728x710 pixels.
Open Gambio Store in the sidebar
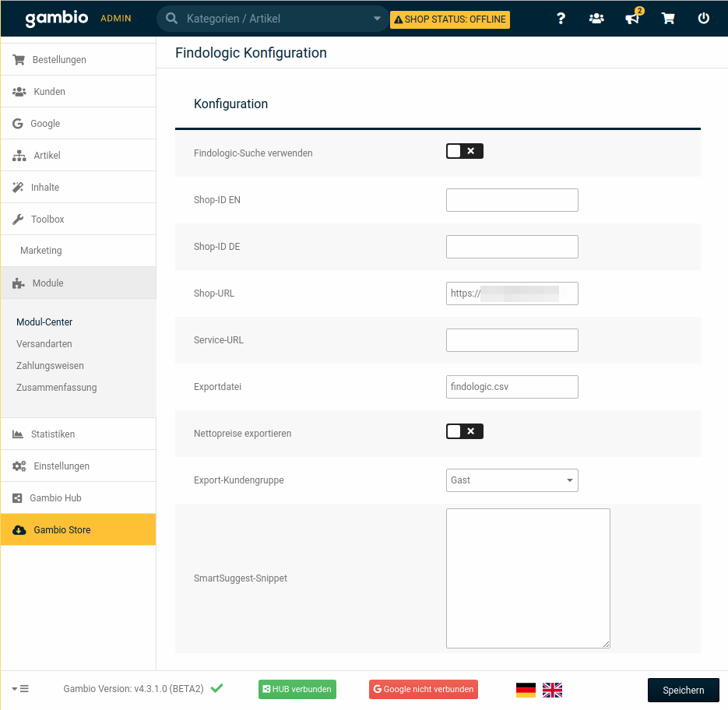tap(62, 530)
